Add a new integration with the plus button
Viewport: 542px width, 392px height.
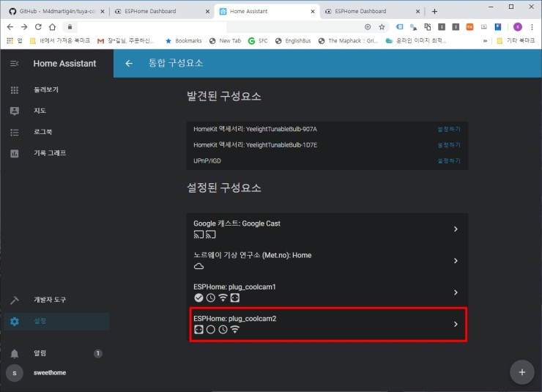(522, 372)
